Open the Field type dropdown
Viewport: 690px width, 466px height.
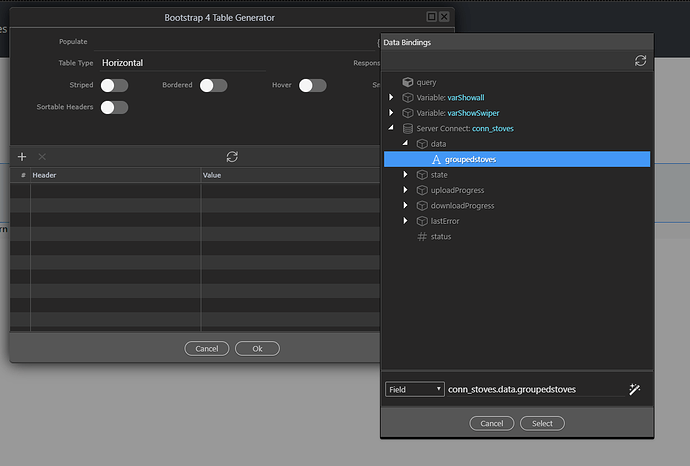414,389
